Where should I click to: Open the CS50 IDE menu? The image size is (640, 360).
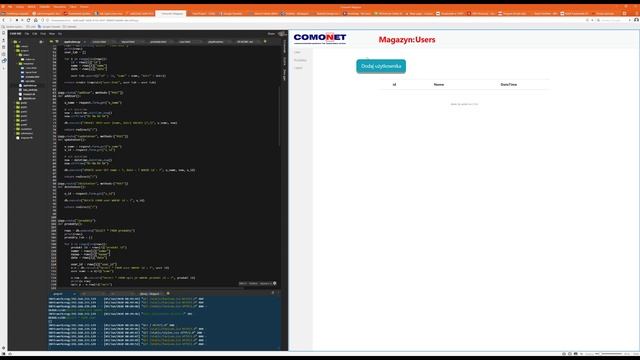15,33
